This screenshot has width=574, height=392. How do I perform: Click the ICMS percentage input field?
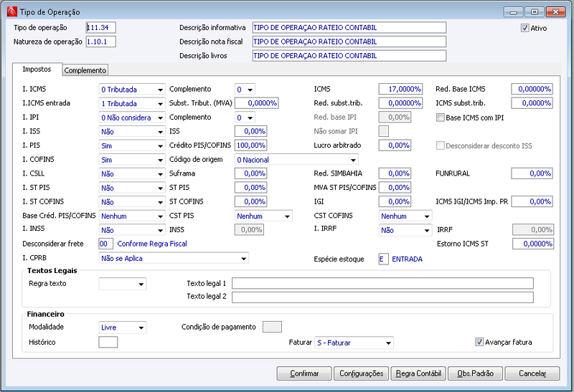tap(400, 89)
